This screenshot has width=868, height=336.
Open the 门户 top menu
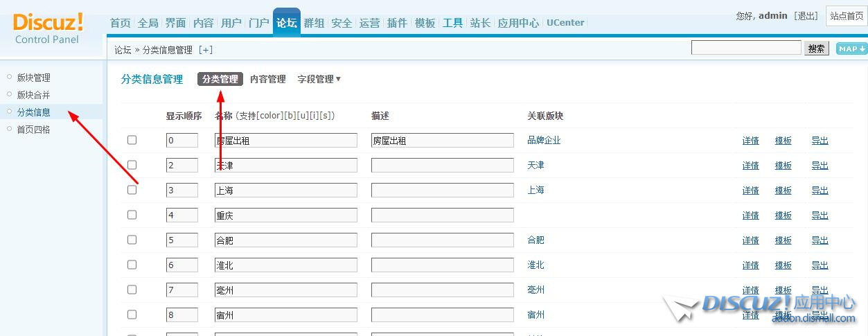coord(259,23)
